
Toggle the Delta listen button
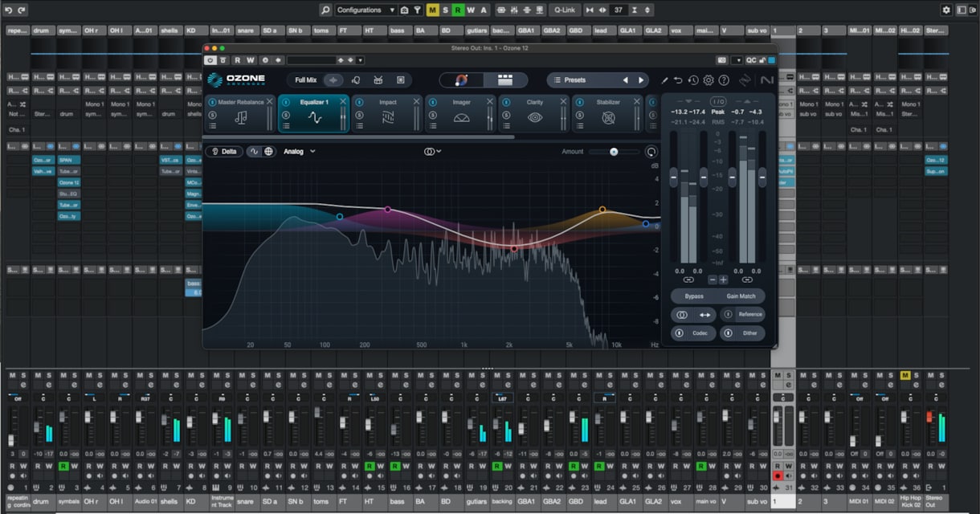tap(225, 151)
